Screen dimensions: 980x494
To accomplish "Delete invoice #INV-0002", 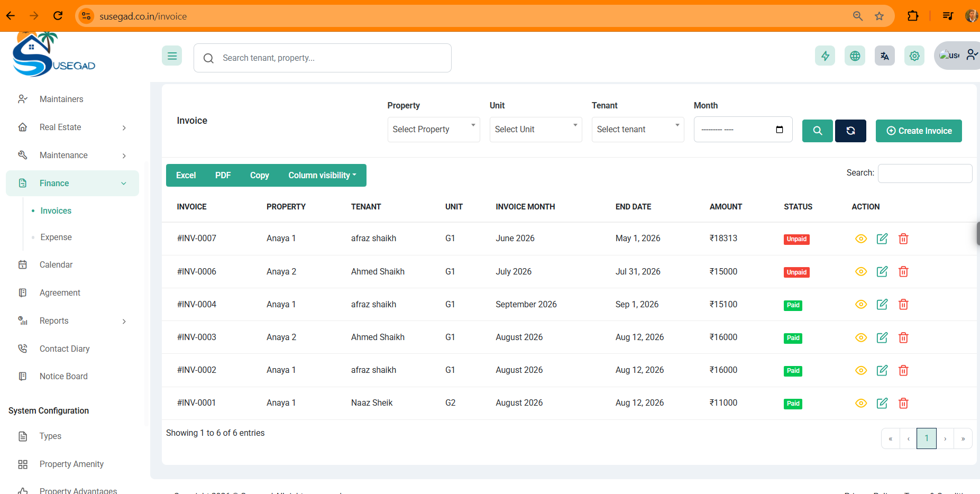I will (x=903, y=370).
